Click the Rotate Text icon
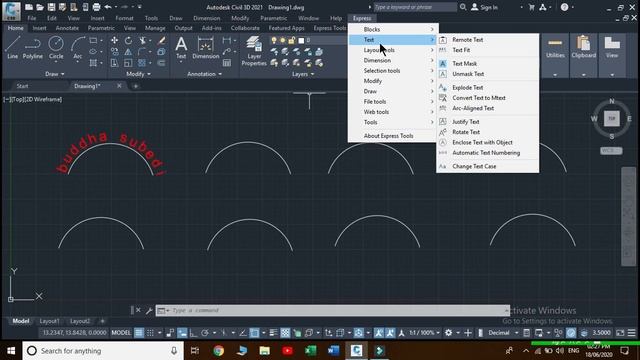The image size is (640, 360). pos(443,132)
